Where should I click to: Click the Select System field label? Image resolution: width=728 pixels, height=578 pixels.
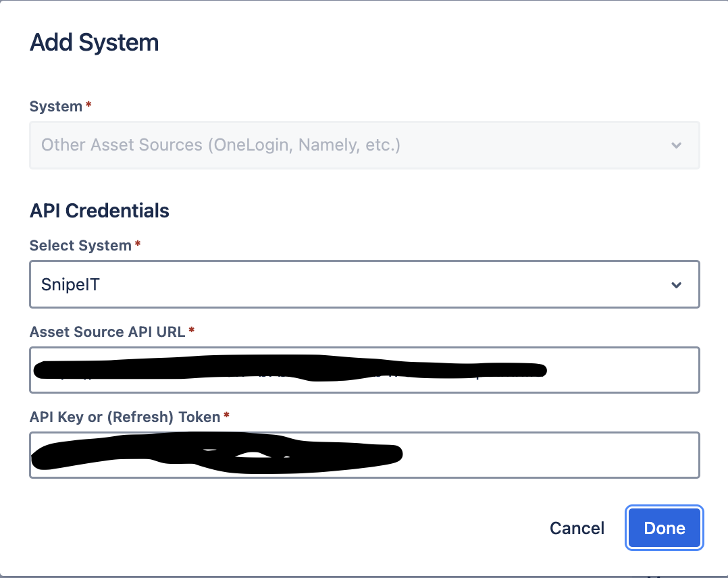pos(80,245)
